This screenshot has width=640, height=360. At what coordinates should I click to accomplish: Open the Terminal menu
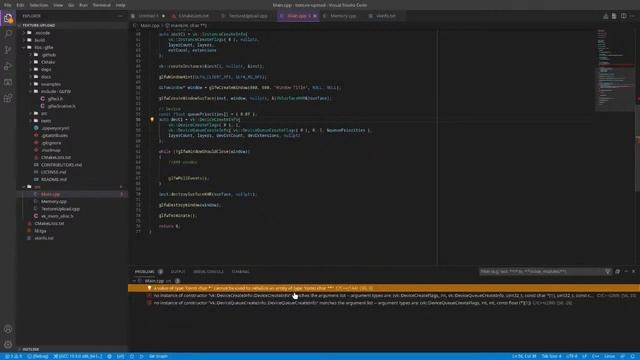(102, 5)
